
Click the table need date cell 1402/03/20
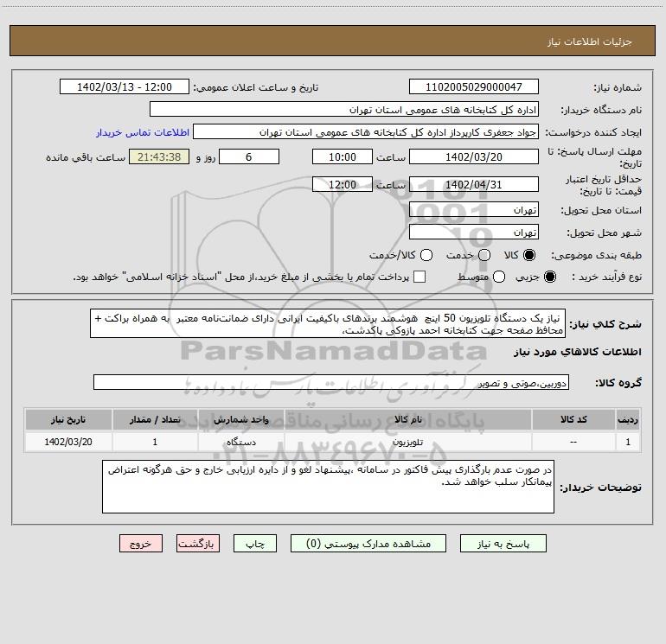pyautogui.click(x=68, y=442)
